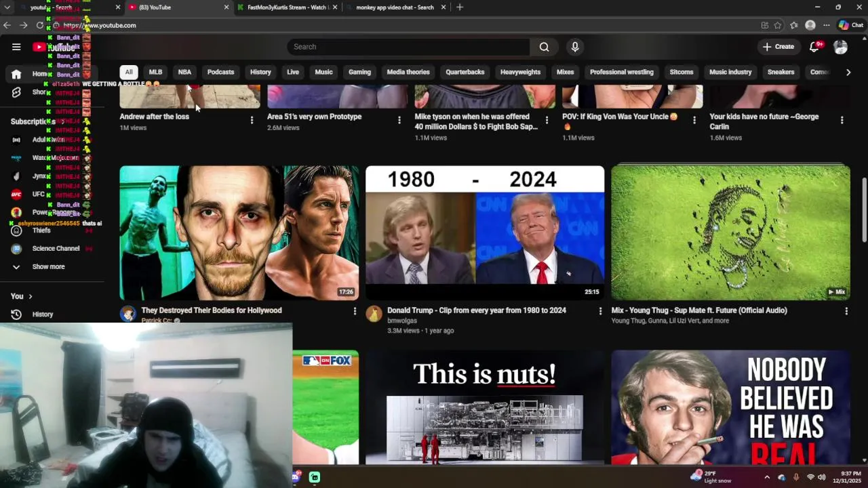Open bmwolgas channel name link
This screenshot has height=488, width=868.
click(x=402, y=321)
